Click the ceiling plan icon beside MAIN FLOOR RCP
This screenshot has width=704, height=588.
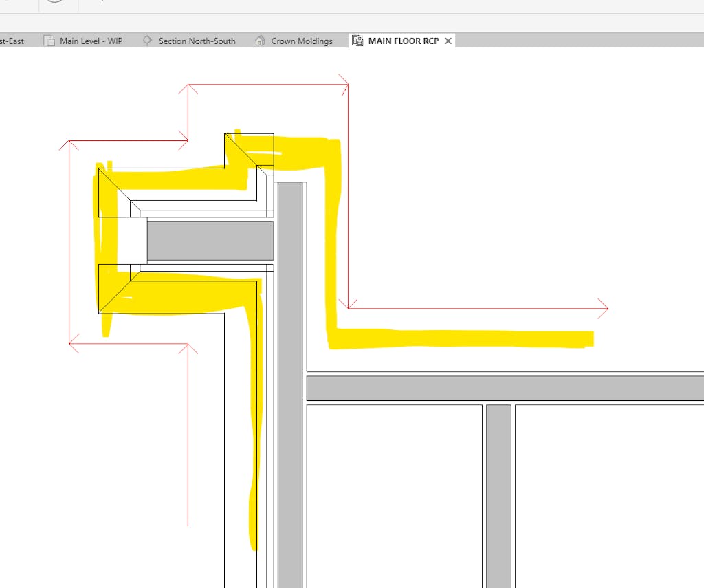(x=357, y=41)
